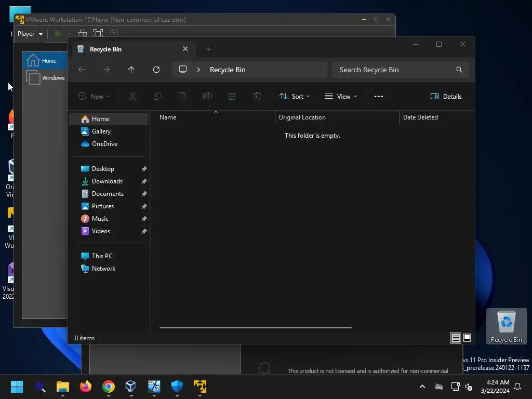Open the Windows Start menu

tap(17, 387)
